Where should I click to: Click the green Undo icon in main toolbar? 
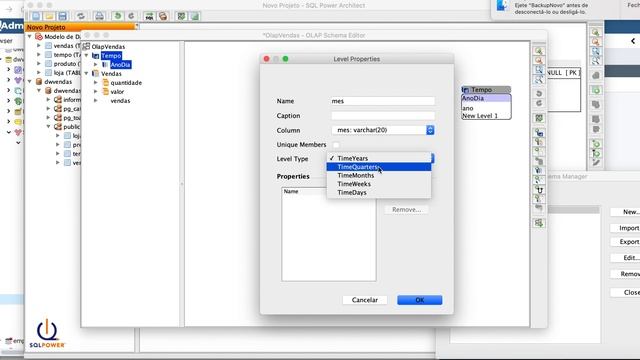coord(118,16)
